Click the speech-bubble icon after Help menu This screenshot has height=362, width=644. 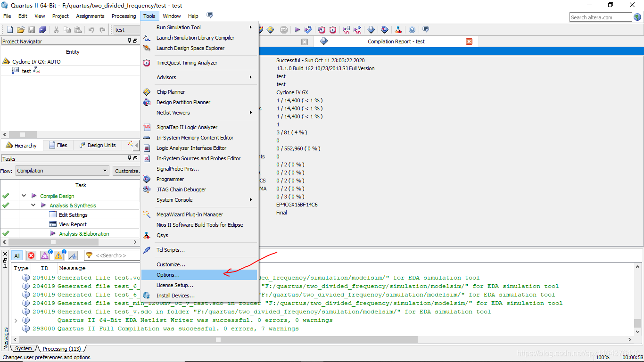coord(210,16)
